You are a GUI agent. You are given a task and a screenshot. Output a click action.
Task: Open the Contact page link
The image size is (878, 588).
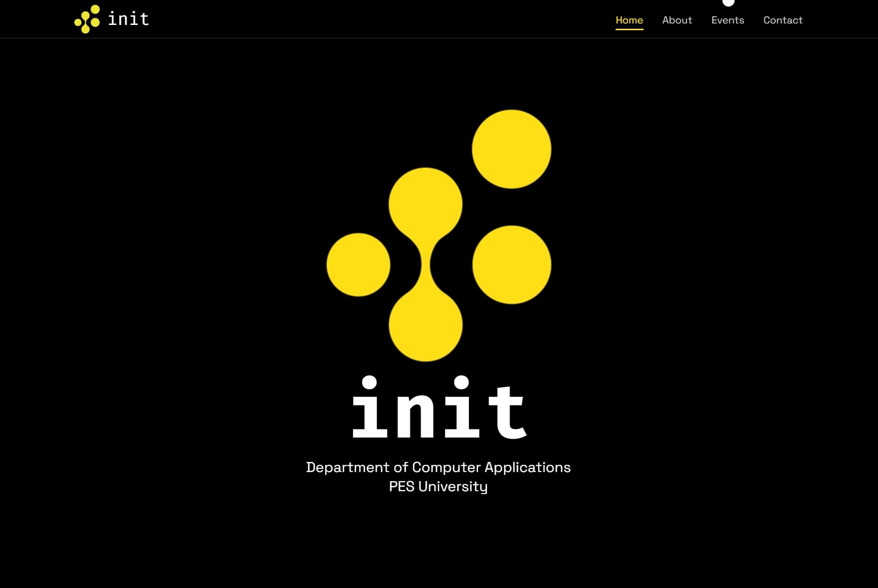point(783,20)
